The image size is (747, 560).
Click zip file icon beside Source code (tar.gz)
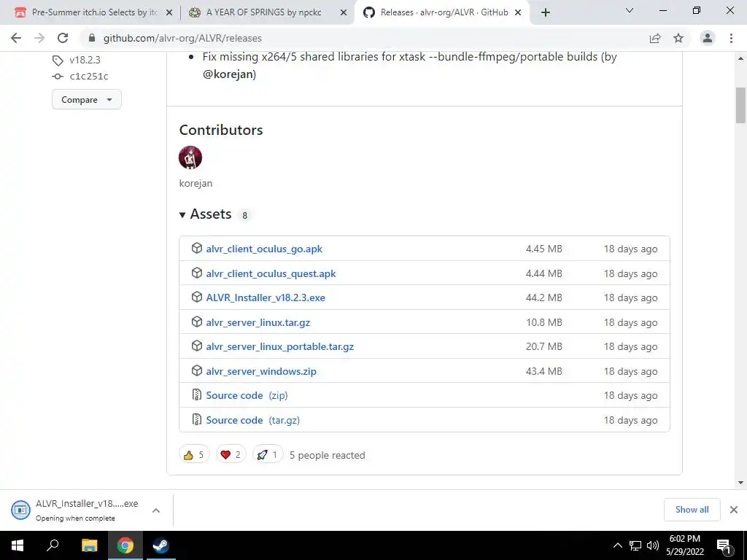(197, 419)
